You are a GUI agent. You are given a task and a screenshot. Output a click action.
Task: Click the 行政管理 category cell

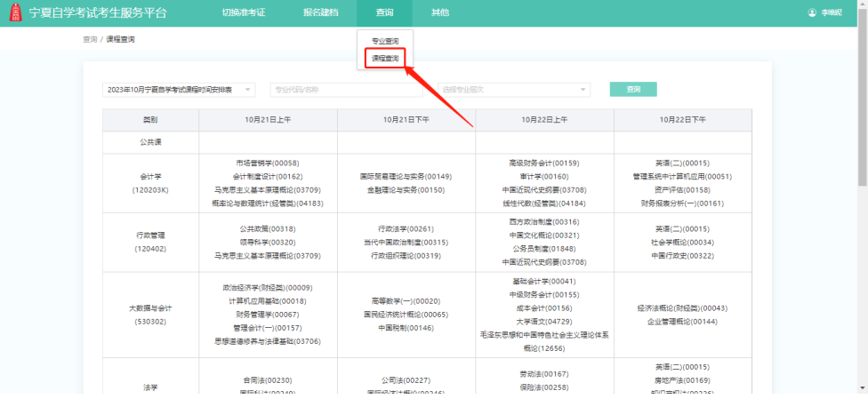[150, 243]
